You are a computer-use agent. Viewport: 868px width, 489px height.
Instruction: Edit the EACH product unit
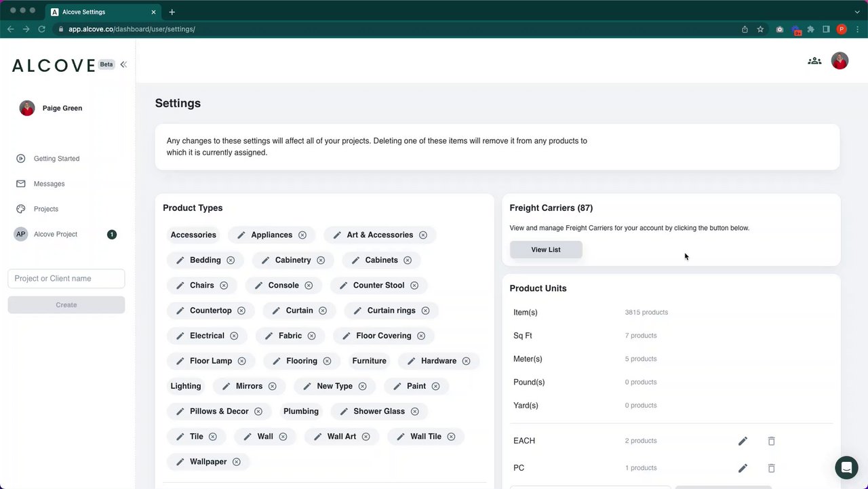point(743,441)
